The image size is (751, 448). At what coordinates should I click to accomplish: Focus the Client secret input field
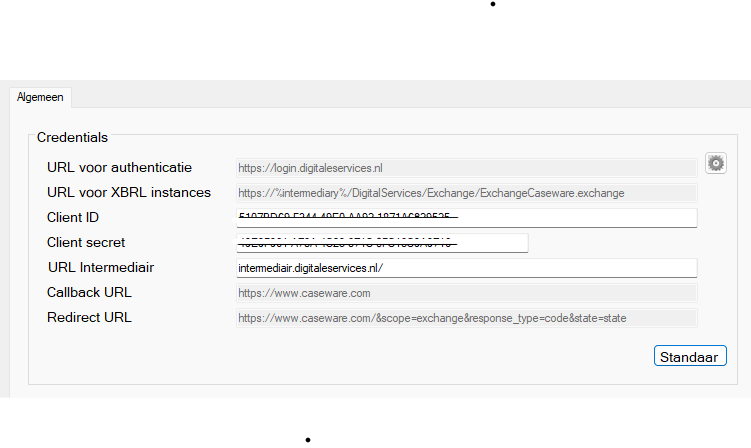382,243
